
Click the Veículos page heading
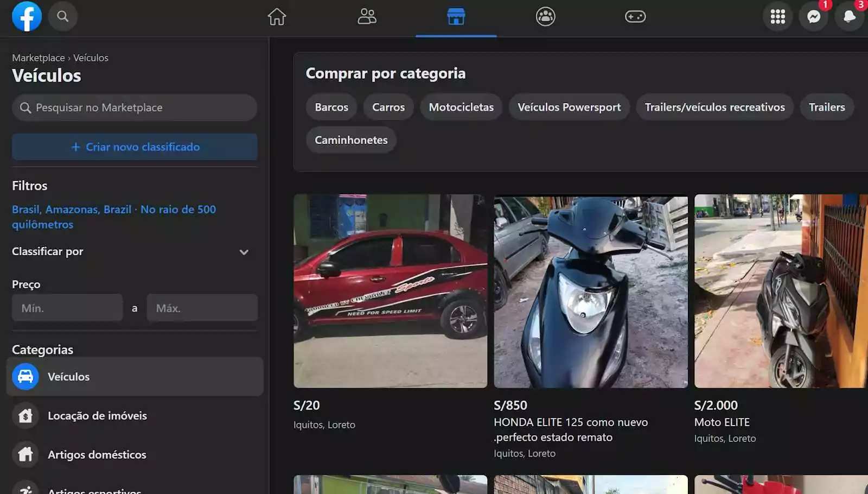pyautogui.click(x=47, y=75)
